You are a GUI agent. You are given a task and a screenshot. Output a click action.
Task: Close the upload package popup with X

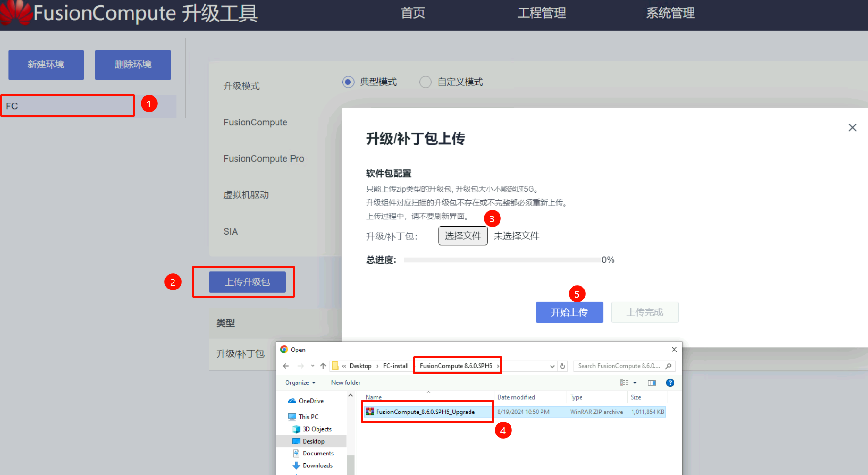tap(852, 128)
